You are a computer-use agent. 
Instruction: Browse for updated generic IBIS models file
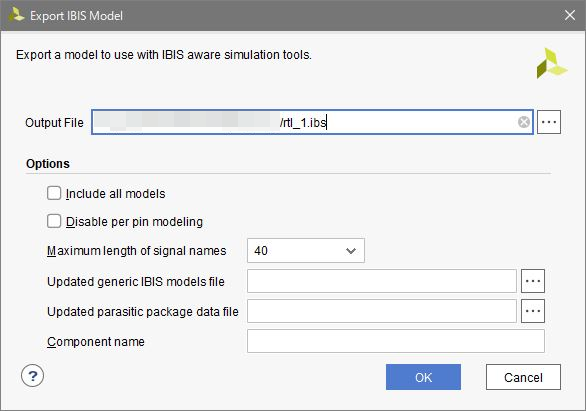(533, 281)
